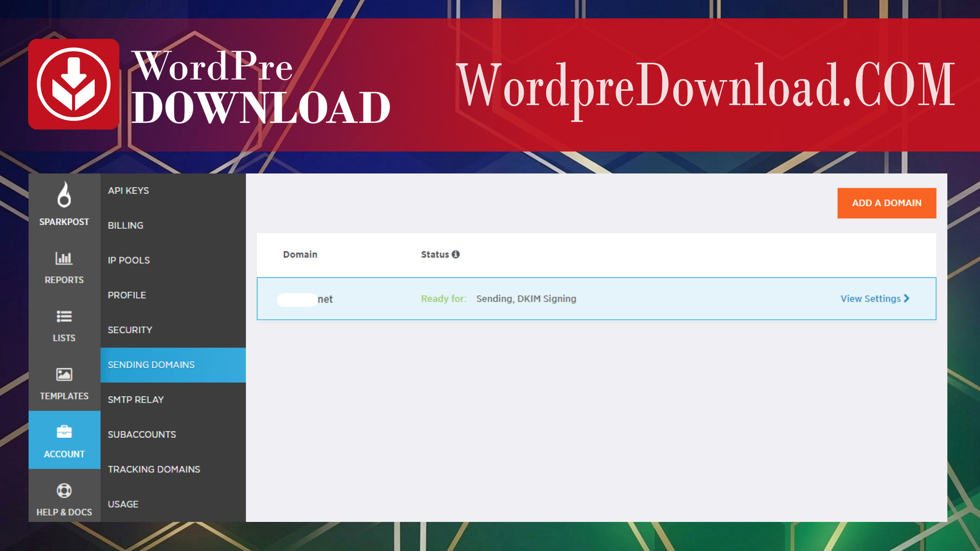The image size is (980, 551).
Task: Open Lists via the list icon
Action: pos(64,316)
